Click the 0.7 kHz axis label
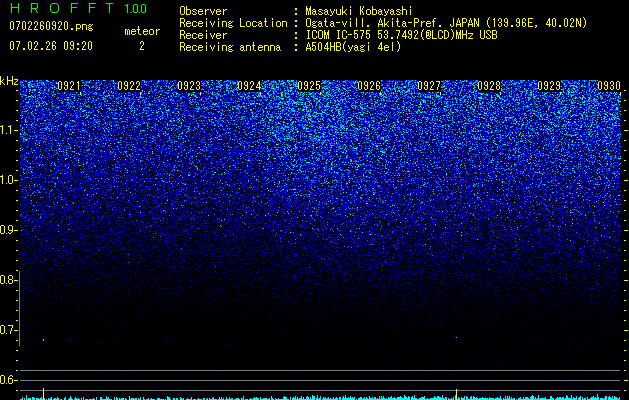The height and width of the screenshot is (400, 629). click(x=8, y=330)
